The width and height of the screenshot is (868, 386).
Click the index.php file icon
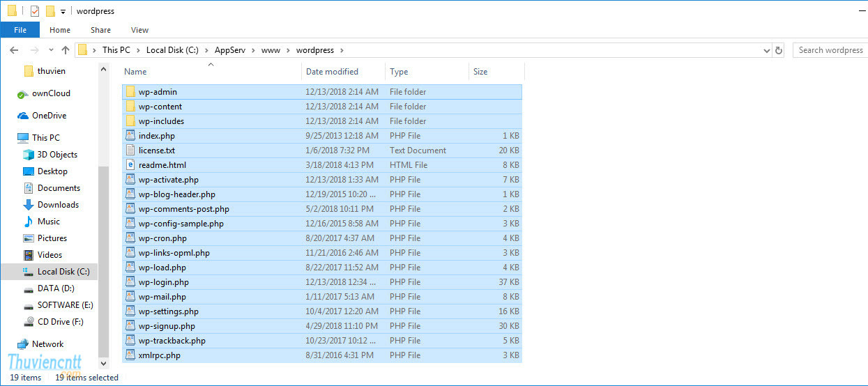[130, 136]
